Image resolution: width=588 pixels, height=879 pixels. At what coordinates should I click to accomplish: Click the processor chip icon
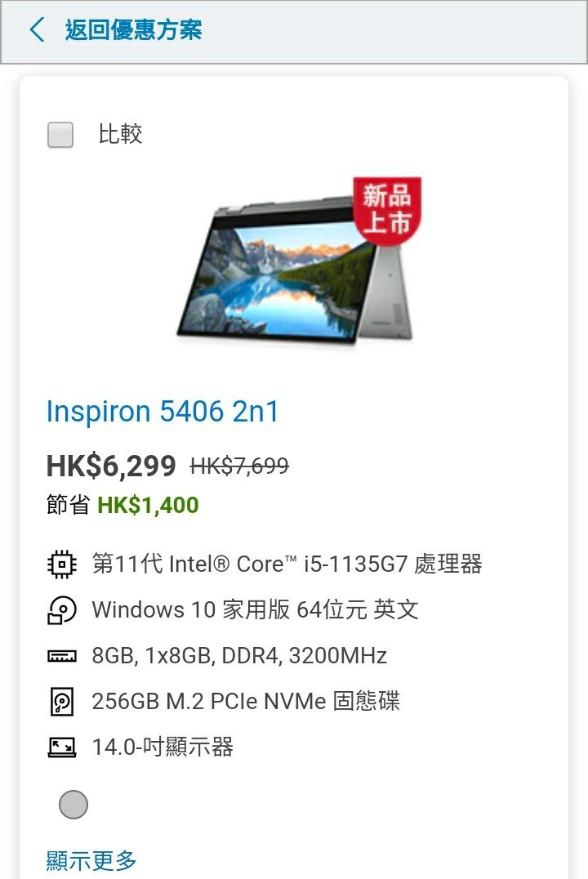(62, 564)
